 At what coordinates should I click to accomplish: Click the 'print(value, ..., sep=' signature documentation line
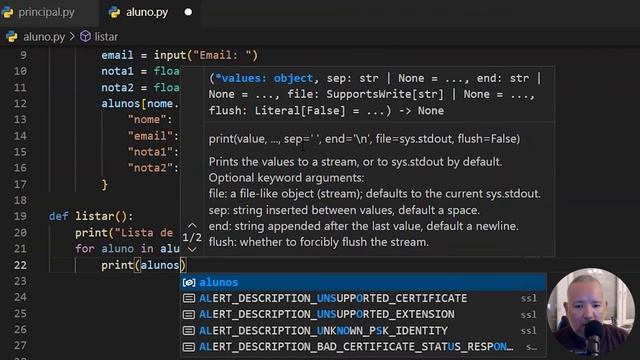(364, 139)
